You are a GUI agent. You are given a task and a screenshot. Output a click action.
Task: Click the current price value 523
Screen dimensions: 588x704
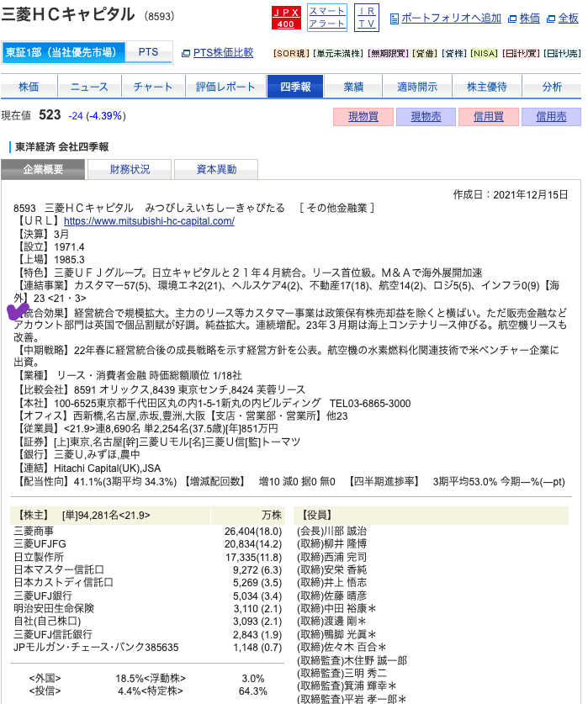point(50,115)
